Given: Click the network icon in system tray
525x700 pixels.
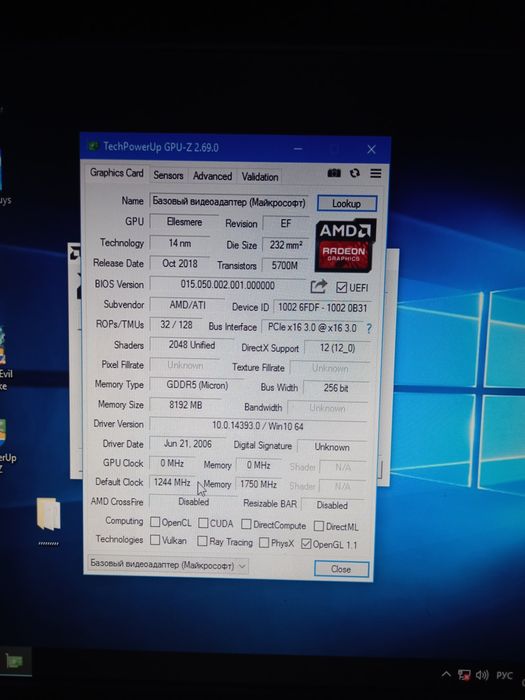Looking at the screenshot, I should [464, 675].
